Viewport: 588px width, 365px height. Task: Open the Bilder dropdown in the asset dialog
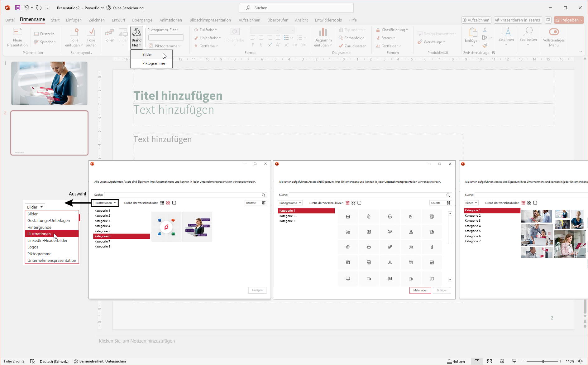click(471, 203)
